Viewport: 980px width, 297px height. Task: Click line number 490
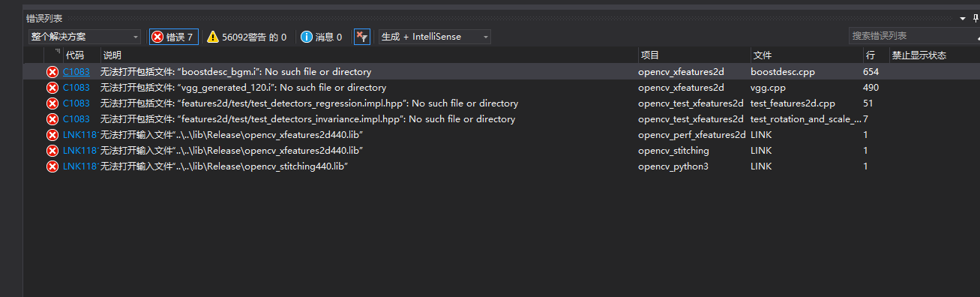click(x=871, y=88)
